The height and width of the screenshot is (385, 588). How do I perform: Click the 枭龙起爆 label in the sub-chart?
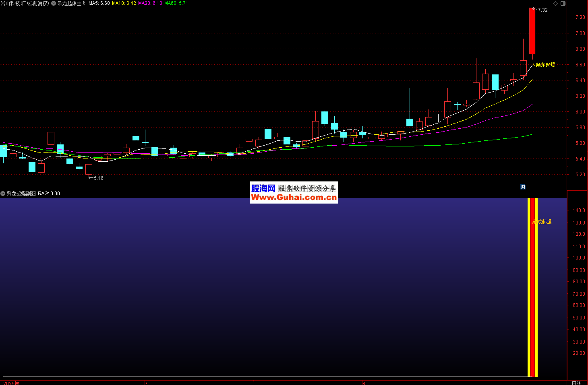tap(542, 222)
